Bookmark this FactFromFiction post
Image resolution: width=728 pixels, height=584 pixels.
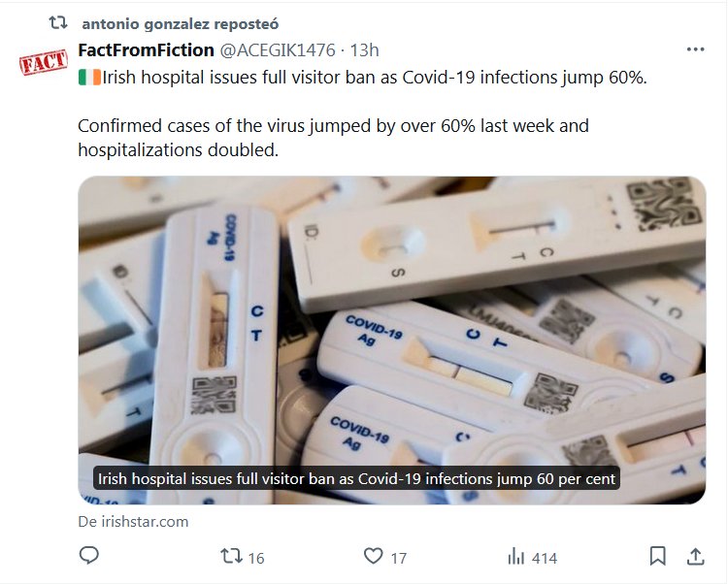click(x=657, y=557)
